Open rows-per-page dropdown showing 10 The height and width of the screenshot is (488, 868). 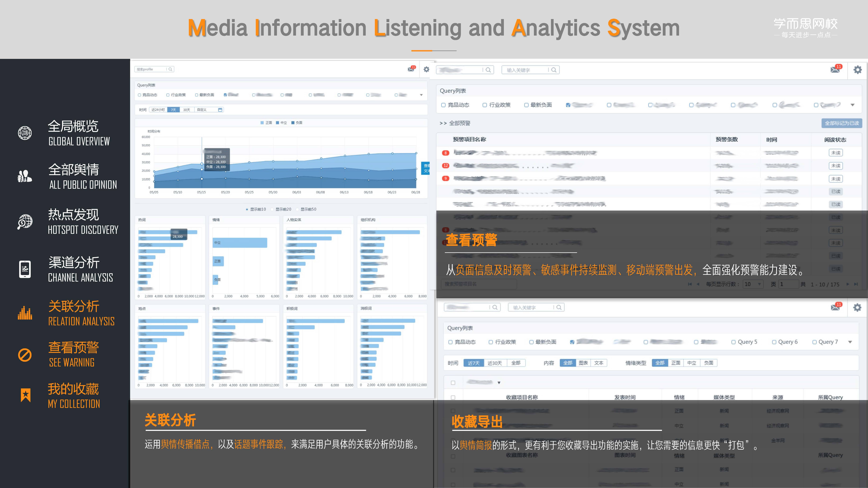coord(753,284)
